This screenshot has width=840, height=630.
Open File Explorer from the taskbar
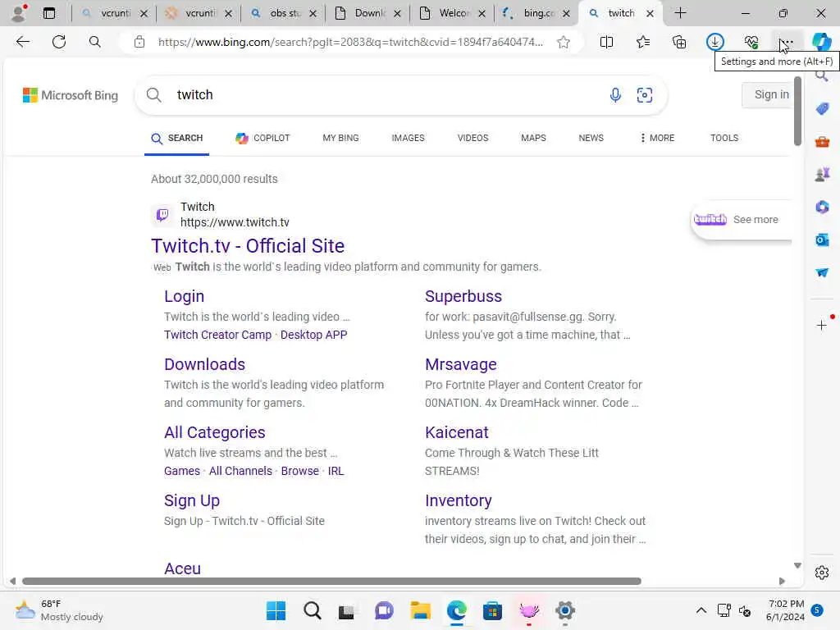[421, 610]
